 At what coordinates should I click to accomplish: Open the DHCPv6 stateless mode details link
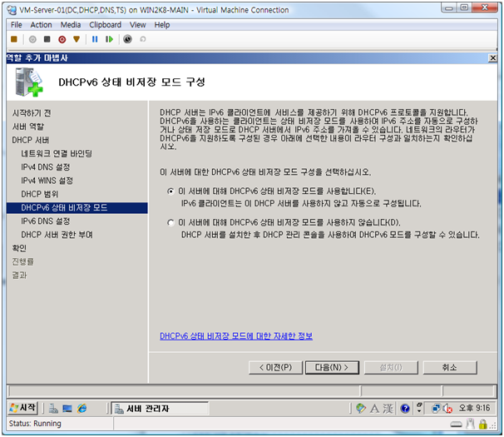pos(236,336)
